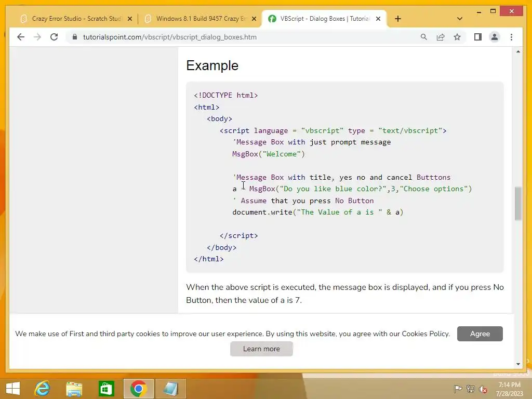Click the page scrollbar thumb
Screen dimensions: 532x399
click(518, 203)
